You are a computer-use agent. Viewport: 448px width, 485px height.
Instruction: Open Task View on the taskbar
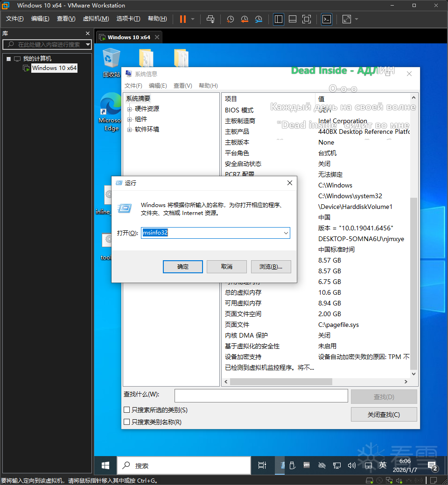click(262, 465)
